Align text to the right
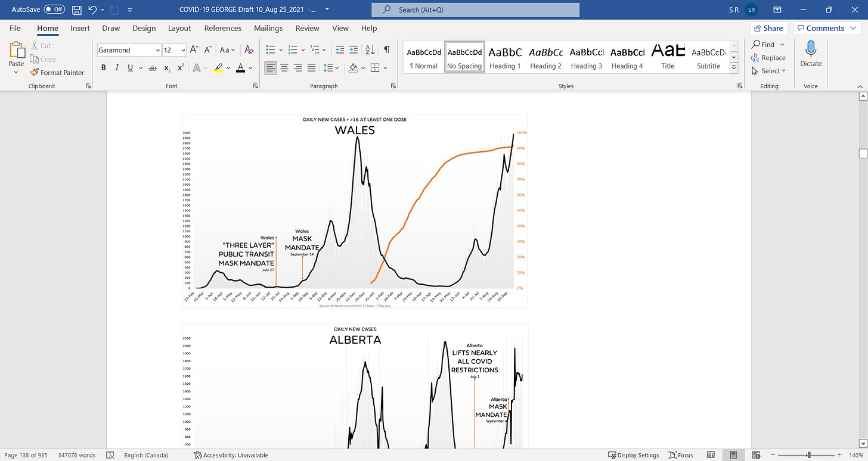868x461 pixels. (x=297, y=68)
